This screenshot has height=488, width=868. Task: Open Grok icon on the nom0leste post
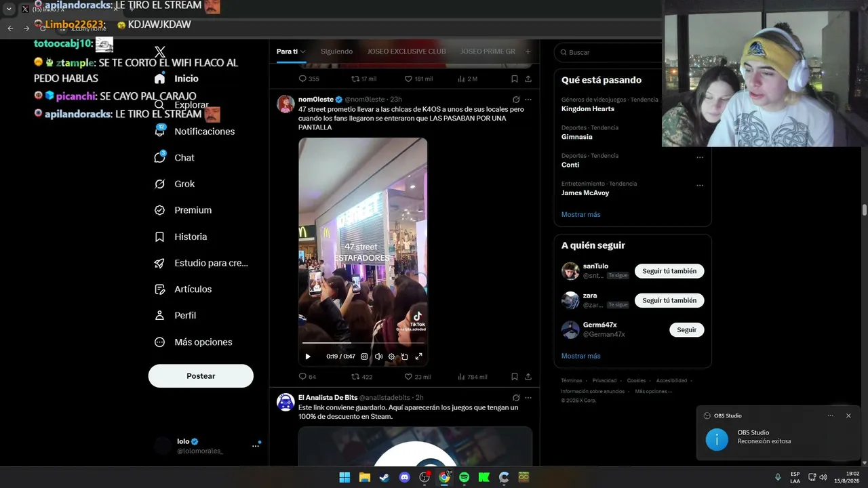516,100
